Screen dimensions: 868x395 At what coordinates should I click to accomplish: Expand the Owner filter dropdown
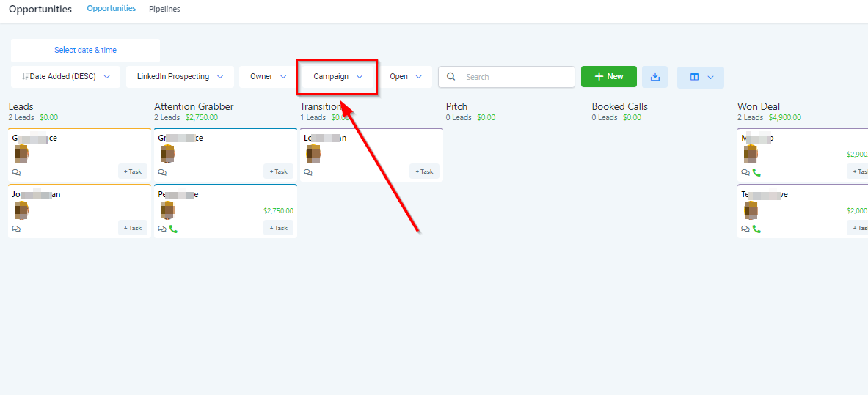268,77
